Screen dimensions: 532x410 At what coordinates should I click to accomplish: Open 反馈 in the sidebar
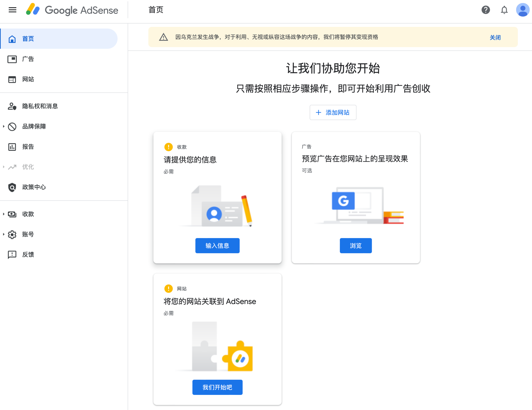(x=59, y=254)
